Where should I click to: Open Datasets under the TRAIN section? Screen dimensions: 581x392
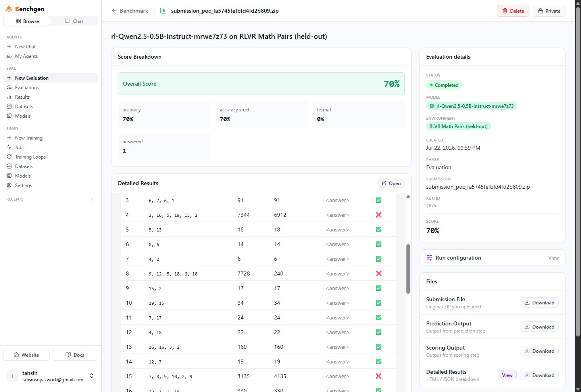[50, 166]
